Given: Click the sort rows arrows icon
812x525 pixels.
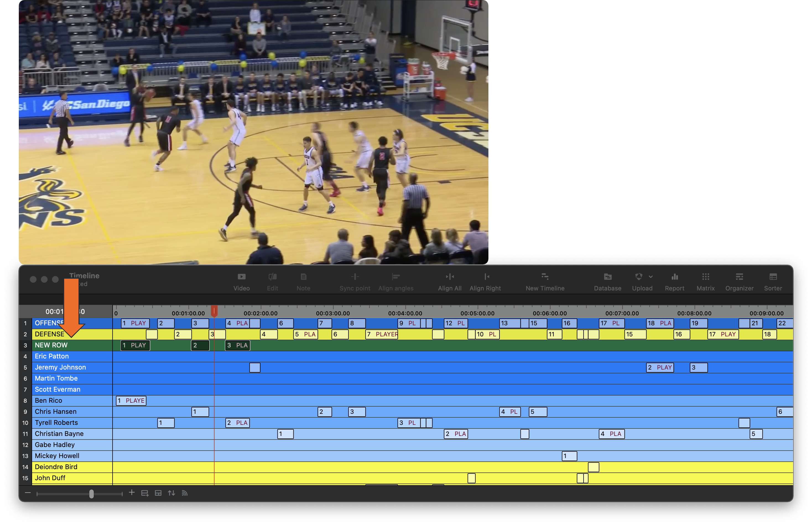Looking at the screenshot, I should click(171, 493).
